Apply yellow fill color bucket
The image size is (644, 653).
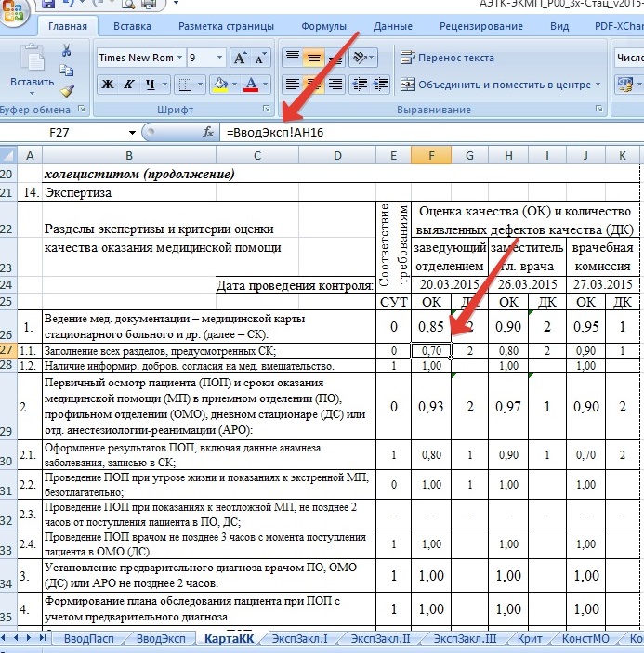pyautogui.click(x=220, y=85)
